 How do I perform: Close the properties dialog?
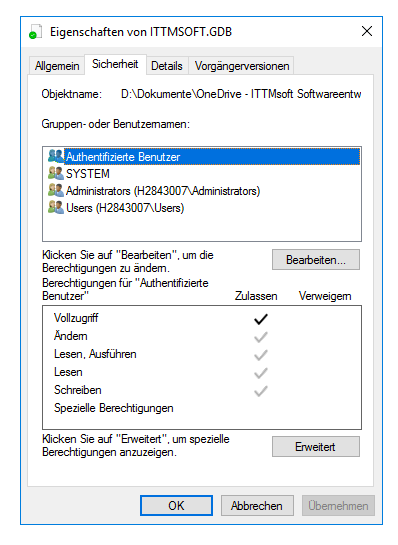tap(367, 31)
